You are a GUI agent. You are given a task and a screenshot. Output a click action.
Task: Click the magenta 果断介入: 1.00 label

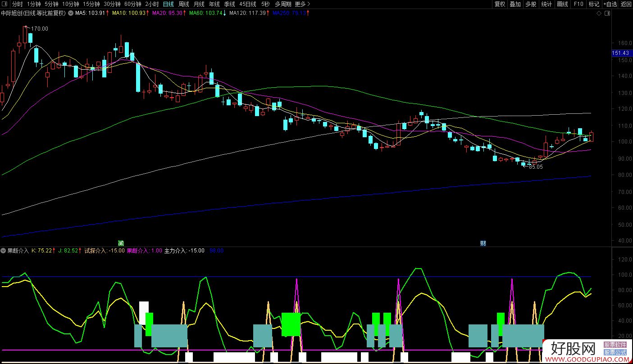(x=144, y=251)
